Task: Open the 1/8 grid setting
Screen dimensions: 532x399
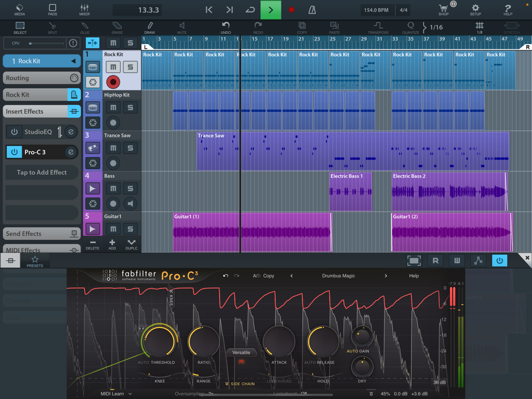Action: click(x=480, y=28)
